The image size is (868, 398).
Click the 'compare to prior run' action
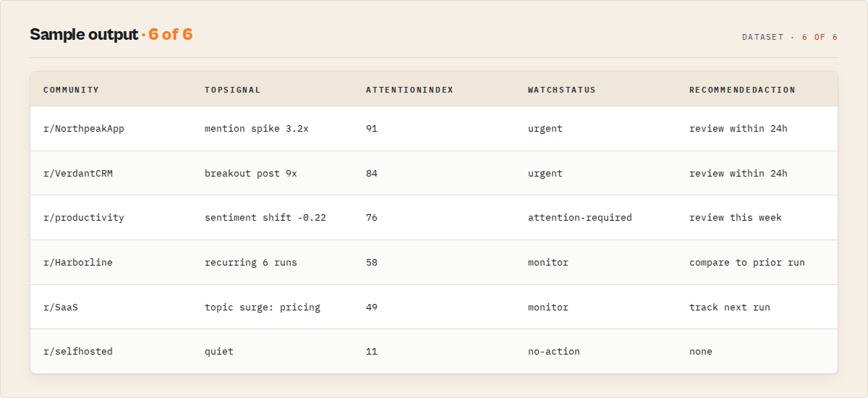click(747, 263)
